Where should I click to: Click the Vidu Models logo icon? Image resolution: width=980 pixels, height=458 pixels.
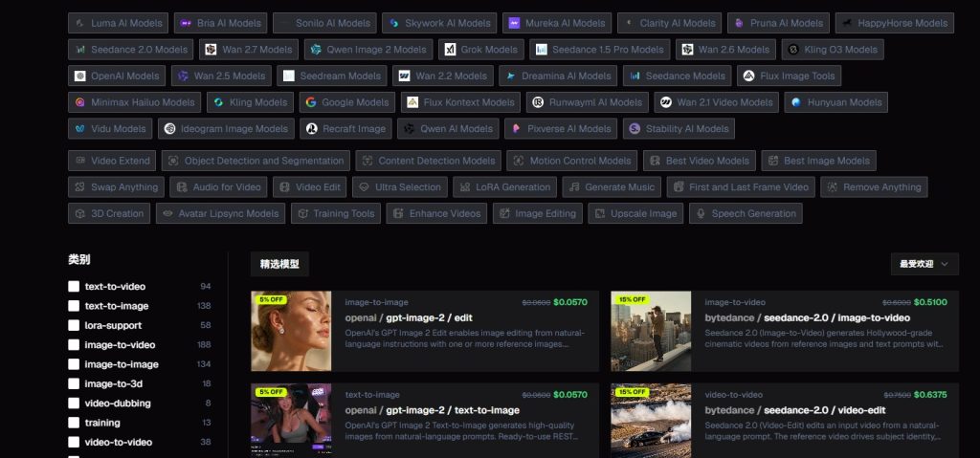[x=80, y=129]
